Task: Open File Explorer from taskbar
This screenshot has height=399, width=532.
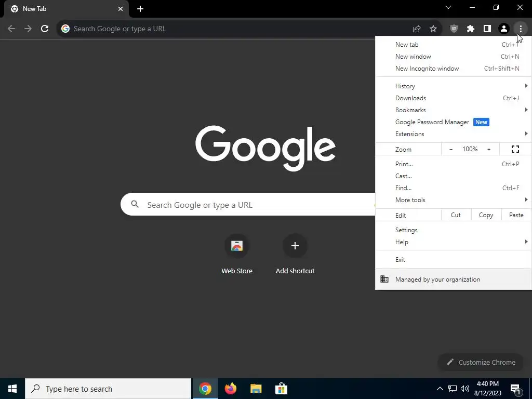Action: pos(256,389)
